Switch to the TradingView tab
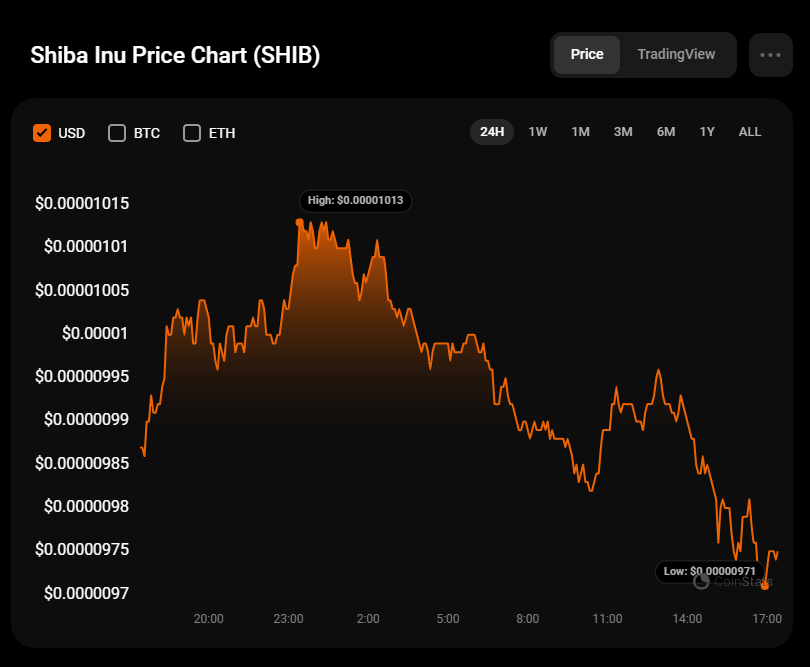Screen dimensions: 810x667 pos(676,54)
